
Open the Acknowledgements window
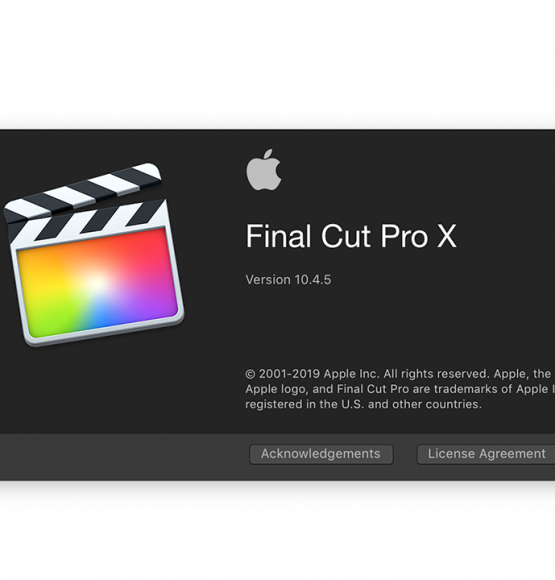(x=321, y=454)
